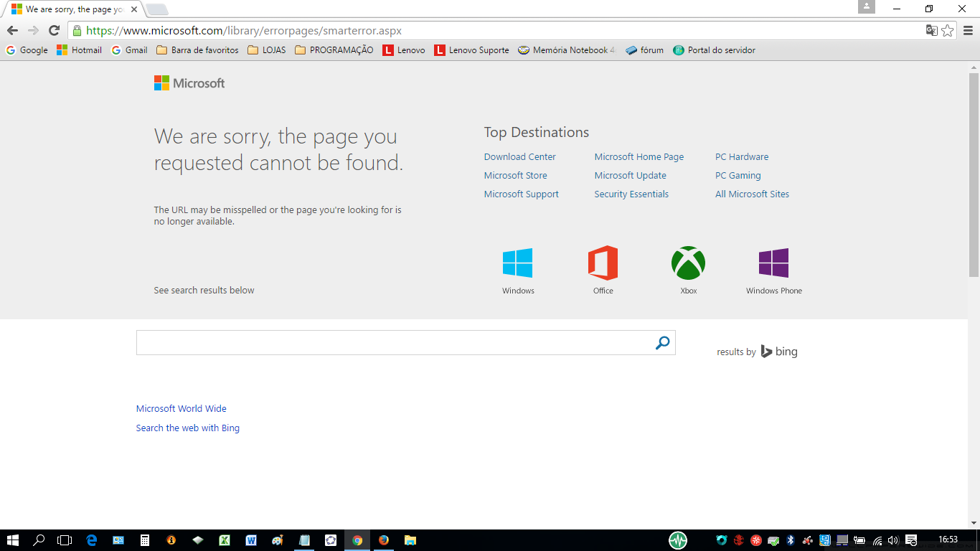Switch to Firefox on the taskbar
Screen dimensions: 980x551
pos(384,540)
